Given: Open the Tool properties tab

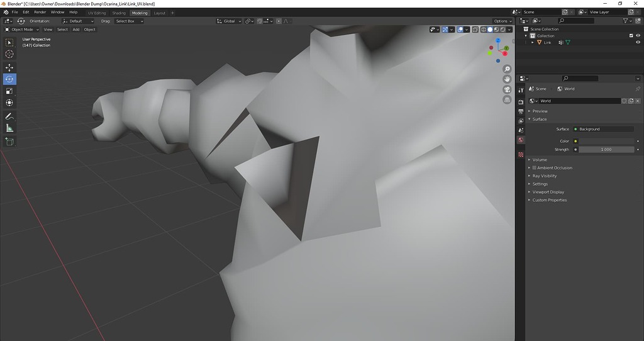Looking at the screenshot, I should (x=521, y=91).
